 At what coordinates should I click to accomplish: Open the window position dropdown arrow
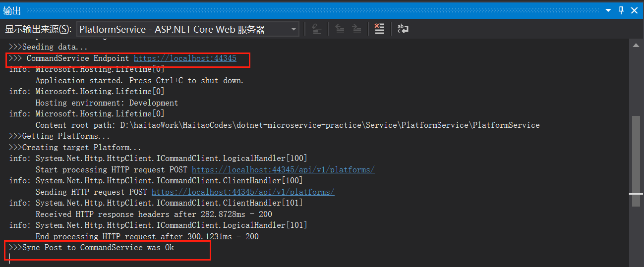[608, 10]
